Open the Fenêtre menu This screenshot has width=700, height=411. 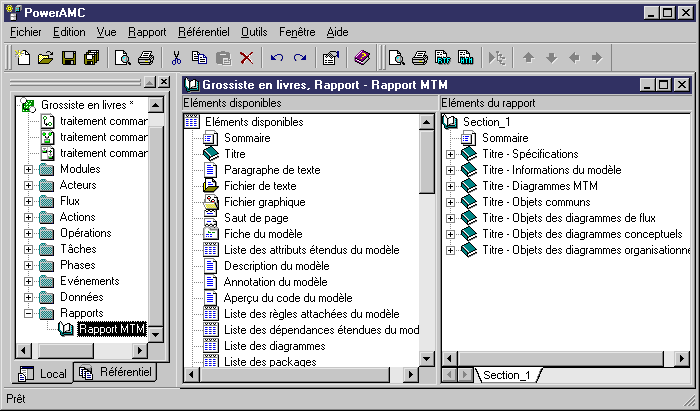pos(297,32)
